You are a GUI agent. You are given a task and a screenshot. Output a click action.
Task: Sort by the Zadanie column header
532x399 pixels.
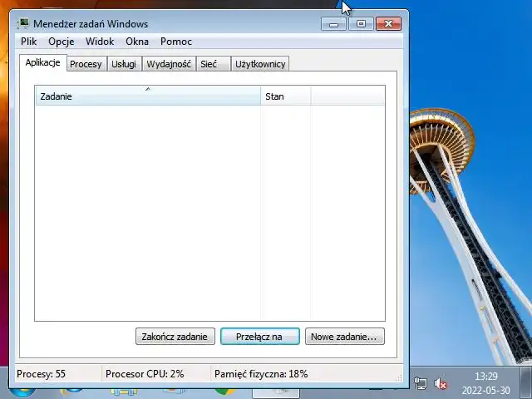point(148,96)
